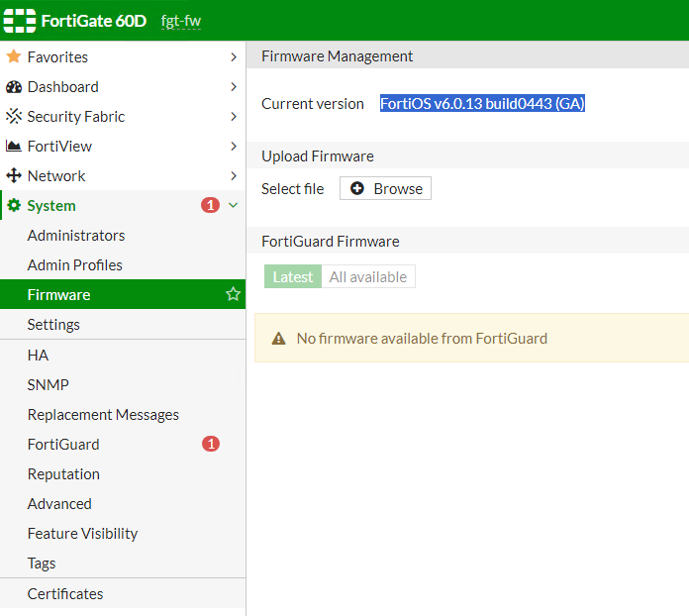Toggle the favorite star on the Firmware entry
689x616 pixels.
click(233, 294)
